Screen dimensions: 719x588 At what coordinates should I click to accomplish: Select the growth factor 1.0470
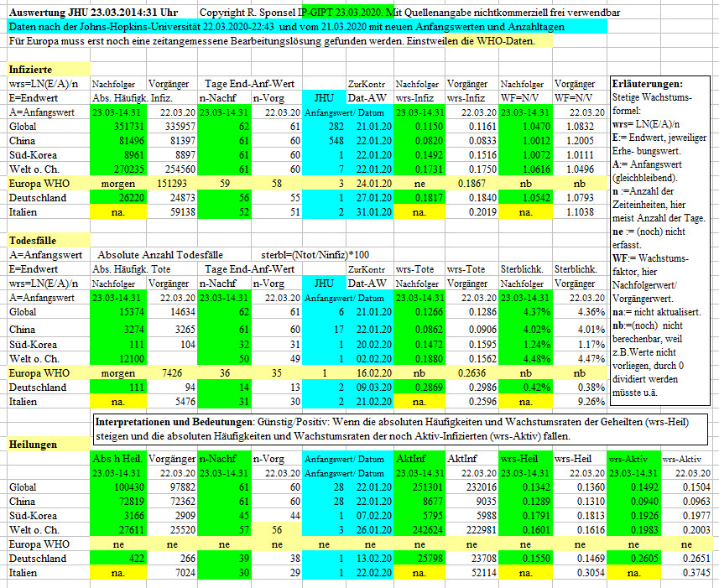[525, 127]
